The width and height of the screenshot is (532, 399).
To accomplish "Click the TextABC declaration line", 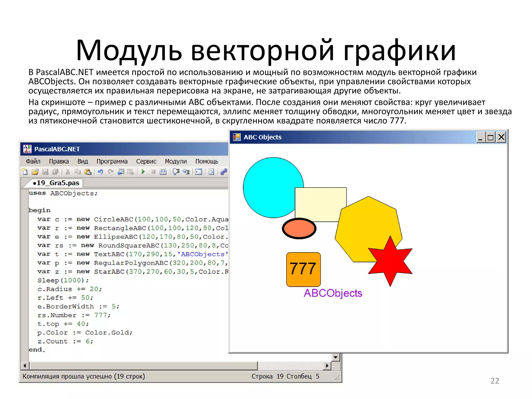I will [x=133, y=254].
